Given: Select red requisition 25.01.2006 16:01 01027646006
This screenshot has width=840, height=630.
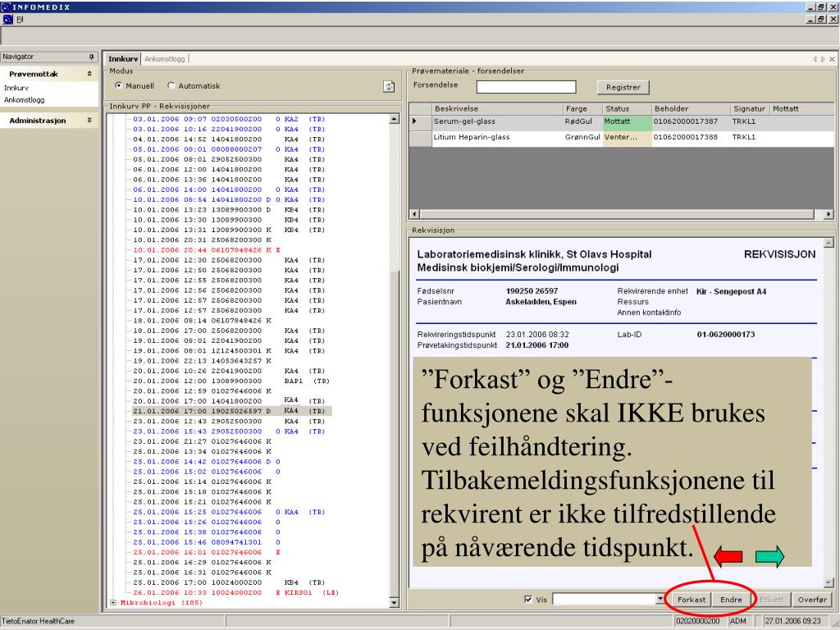Looking at the screenshot, I should [207, 552].
